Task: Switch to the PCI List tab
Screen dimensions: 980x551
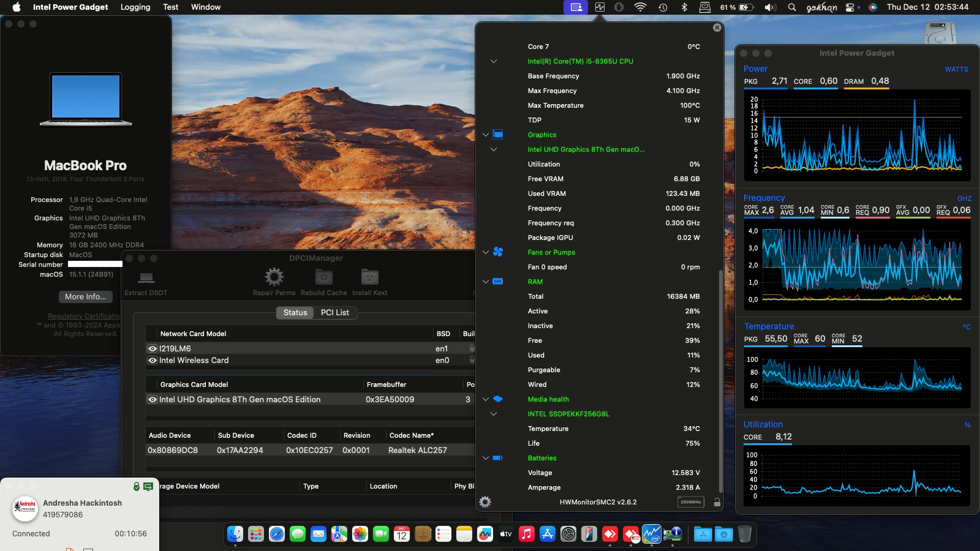Action: [335, 312]
